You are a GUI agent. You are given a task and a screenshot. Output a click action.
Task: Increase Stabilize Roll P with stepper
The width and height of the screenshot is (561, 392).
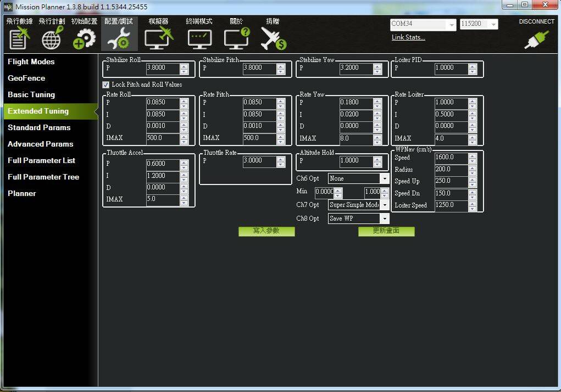pyautogui.click(x=184, y=66)
